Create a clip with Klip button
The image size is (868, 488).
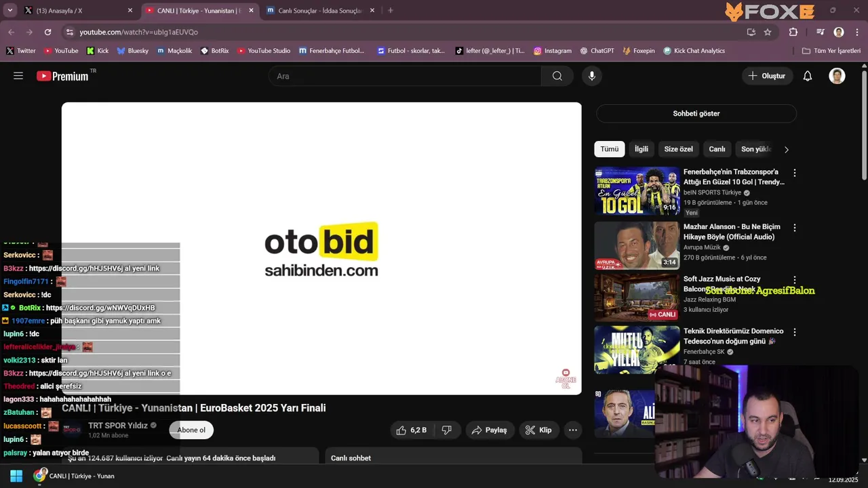coord(538,430)
